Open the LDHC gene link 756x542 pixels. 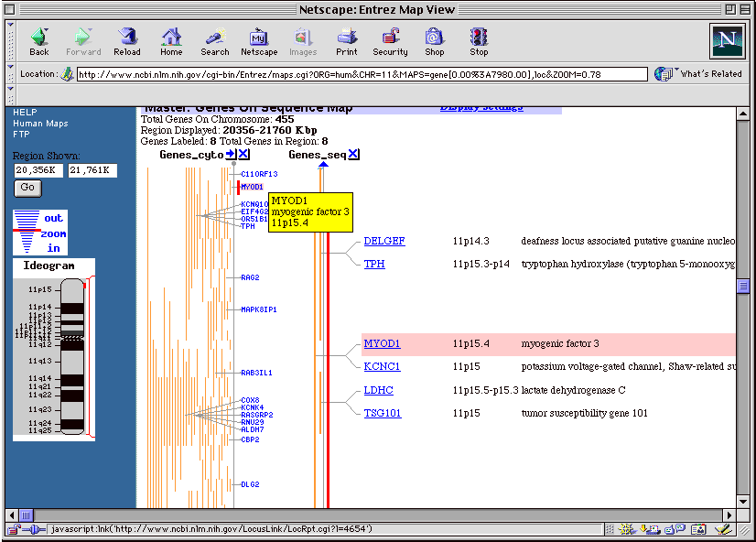[x=379, y=390]
